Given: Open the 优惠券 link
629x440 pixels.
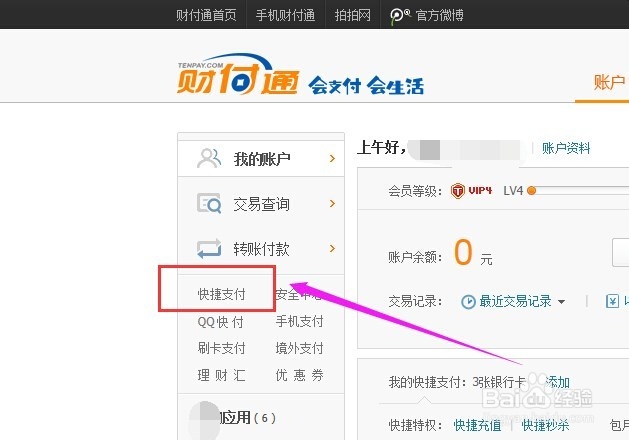Looking at the screenshot, I should coord(299,375).
